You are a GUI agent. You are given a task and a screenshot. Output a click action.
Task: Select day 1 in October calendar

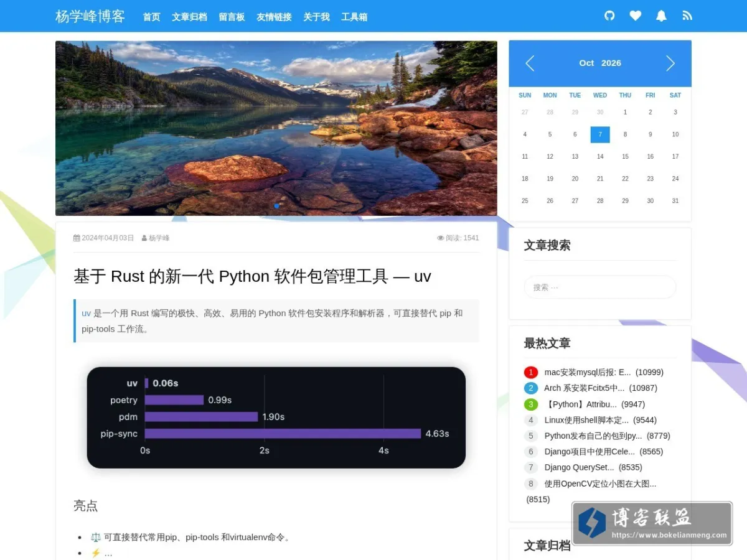[625, 113]
